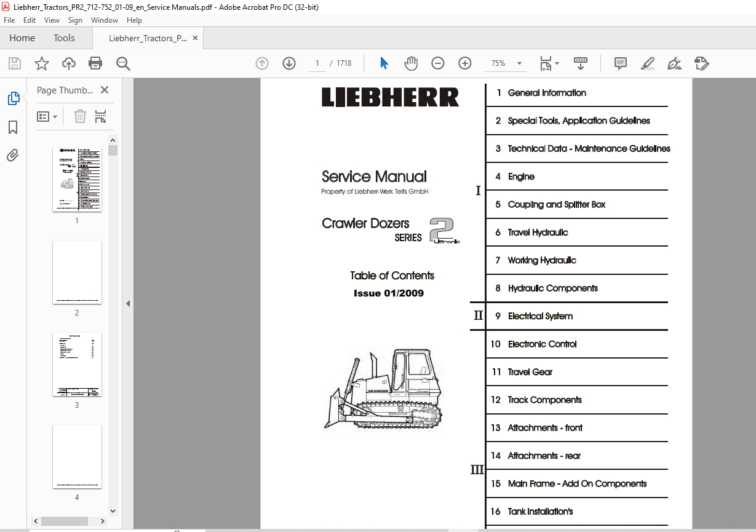Collapse the navigation pane arrow

coord(128,303)
